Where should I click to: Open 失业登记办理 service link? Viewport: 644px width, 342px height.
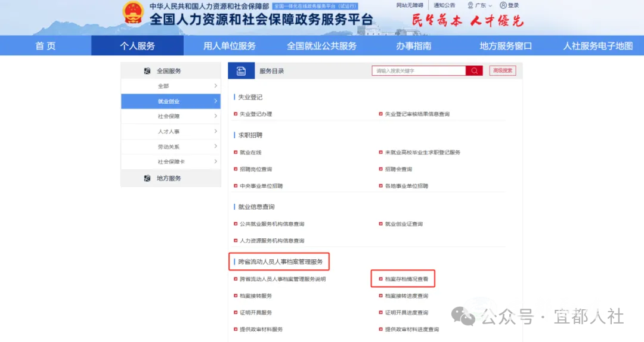click(x=256, y=114)
